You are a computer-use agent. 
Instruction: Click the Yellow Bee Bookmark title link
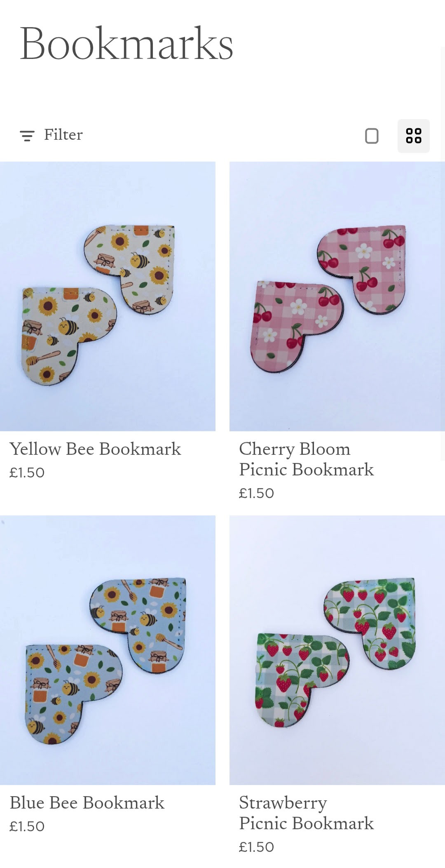95,449
